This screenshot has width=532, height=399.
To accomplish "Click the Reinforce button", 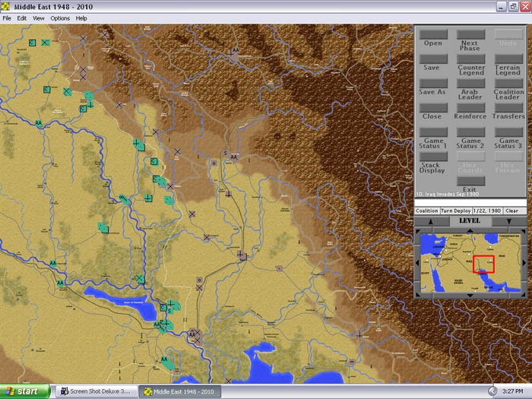I will [470, 108].
